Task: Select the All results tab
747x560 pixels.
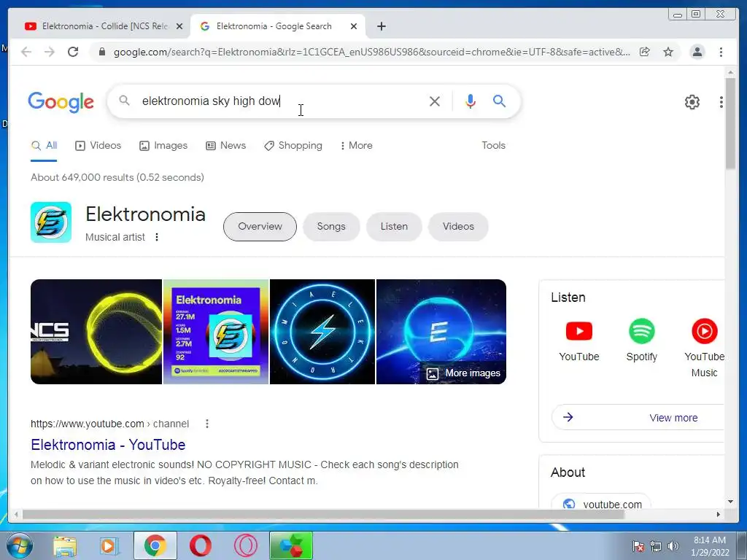Action: point(44,146)
